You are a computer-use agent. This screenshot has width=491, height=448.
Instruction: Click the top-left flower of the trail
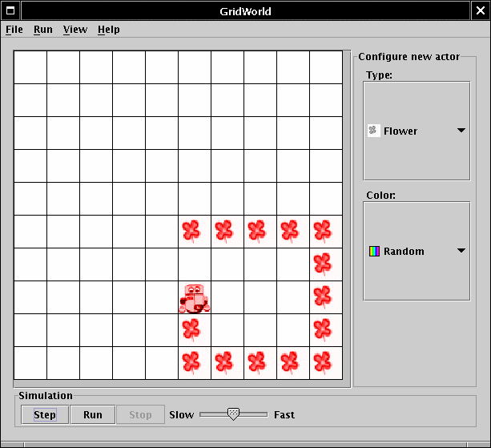[191, 232]
